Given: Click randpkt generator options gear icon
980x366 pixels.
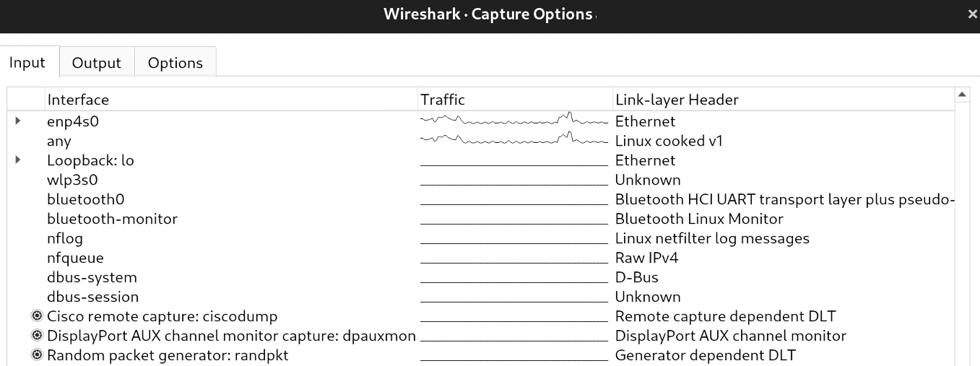Looking at the screenshot, I should [37, 355].
